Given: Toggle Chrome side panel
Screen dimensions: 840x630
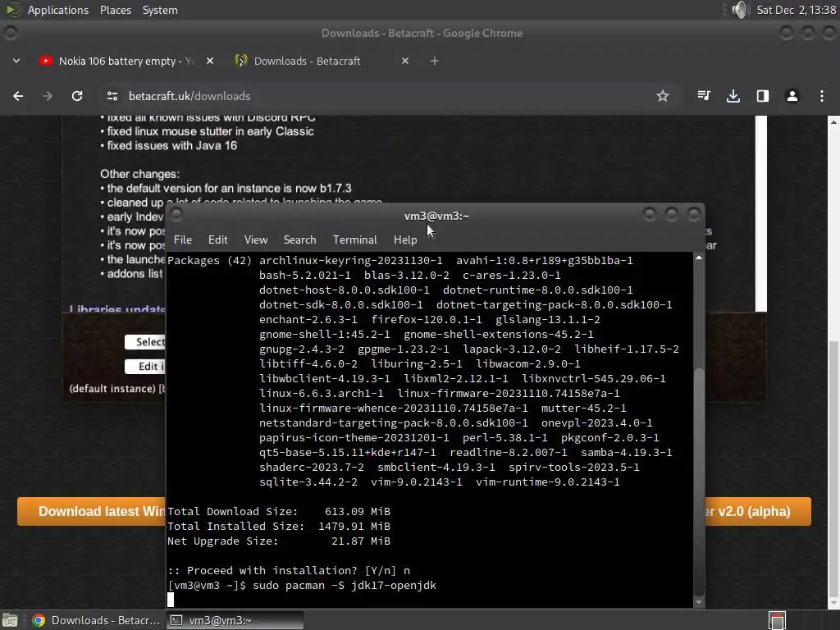Looking at the screenshot, I should click(x=763, y=96).
